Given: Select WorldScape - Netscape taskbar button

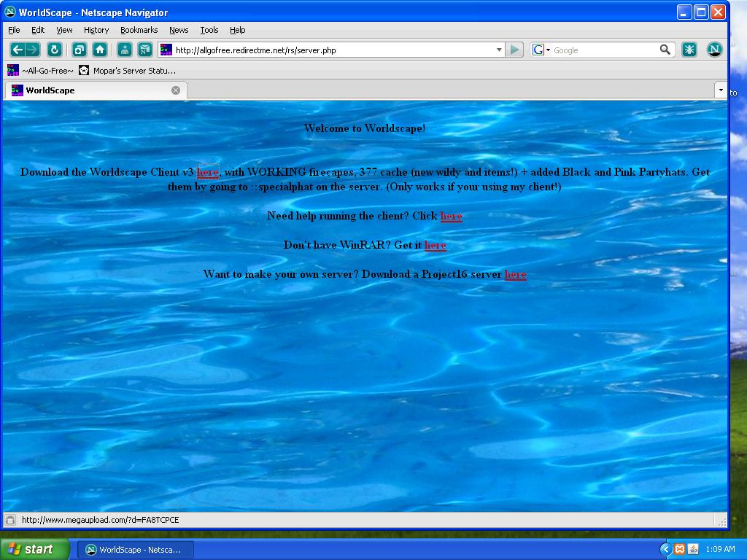Looking at the screenshot, I should click(135, 550).
